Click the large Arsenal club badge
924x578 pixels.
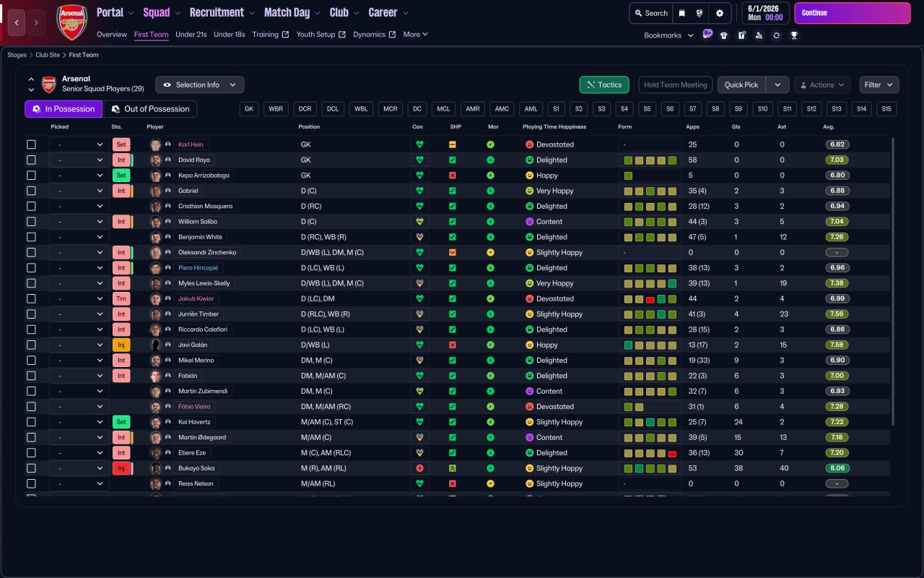(x=71, y=22)
